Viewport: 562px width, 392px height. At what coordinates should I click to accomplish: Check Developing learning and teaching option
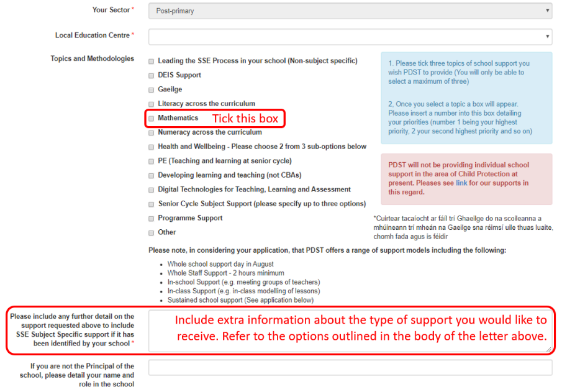coord(152,176)
